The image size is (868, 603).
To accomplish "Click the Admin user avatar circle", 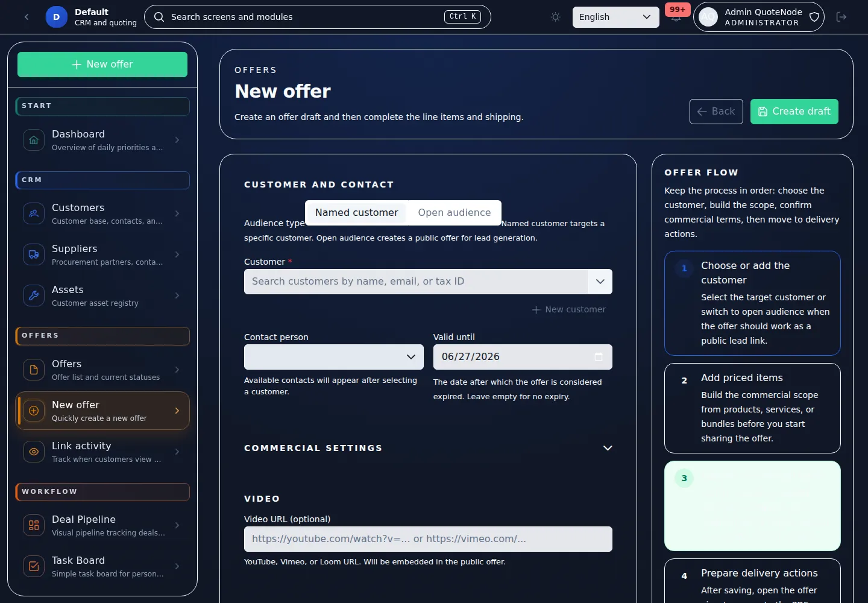I will [708, 17].
